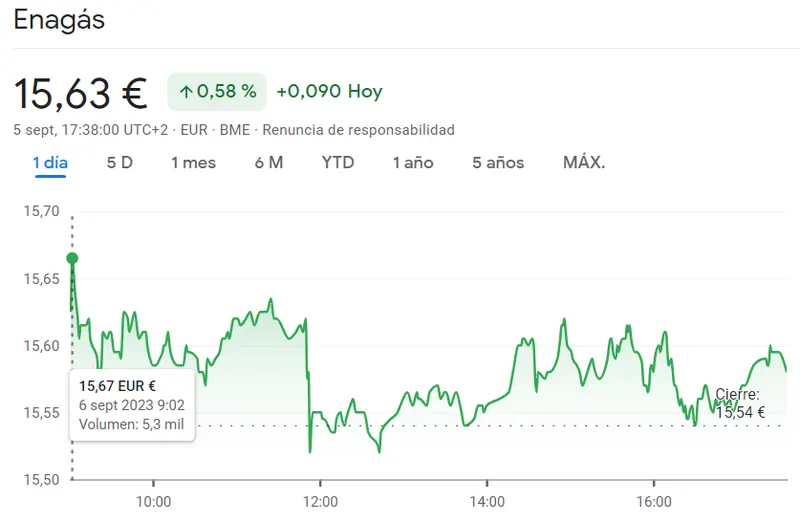This screenshot has height=522, width=800.
Task: Click the 15,50 y-axis label
Action: pos(41,480)
